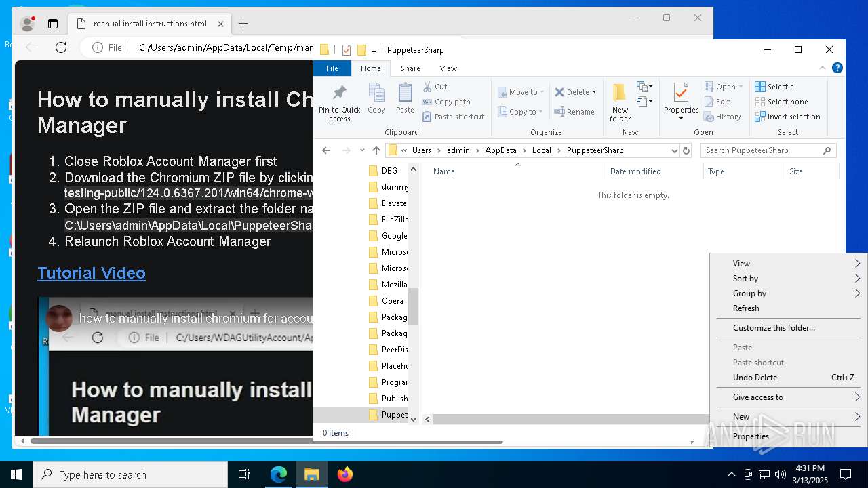This screenshot has height=488, width=868.
Task: Click AppData in the address breadcrumb
Action: point(500,150)
